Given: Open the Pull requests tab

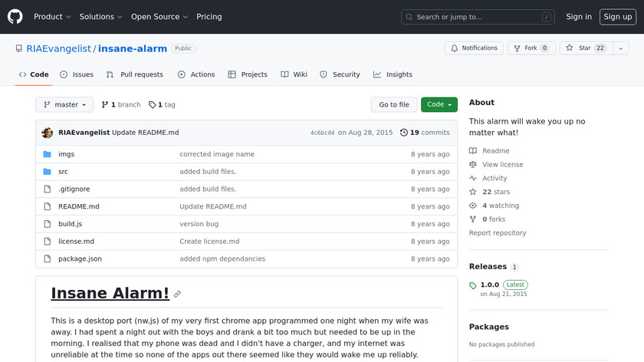Looking at the screenshot, I should point(135,74).
